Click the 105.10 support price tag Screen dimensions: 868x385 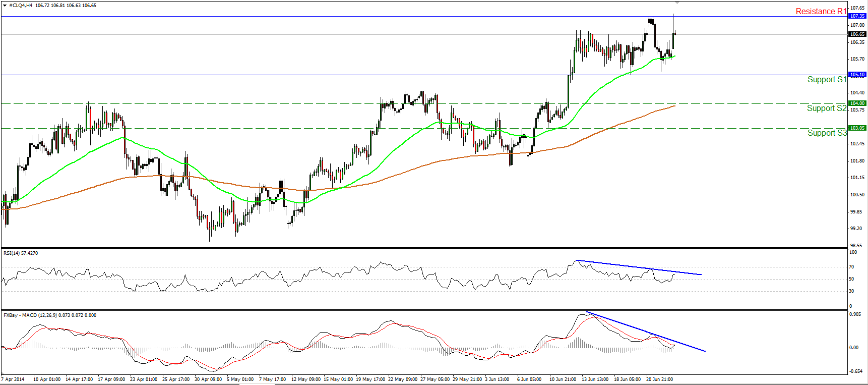(x=857, y=75)
